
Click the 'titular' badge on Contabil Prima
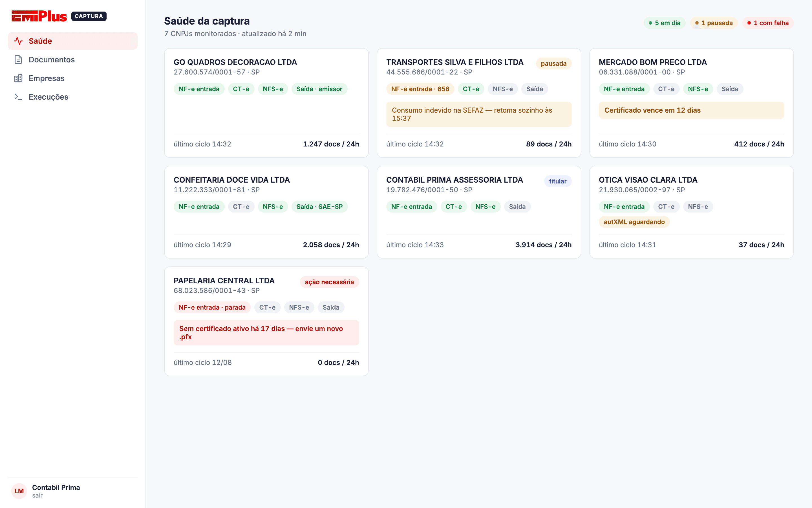point(558,181)
